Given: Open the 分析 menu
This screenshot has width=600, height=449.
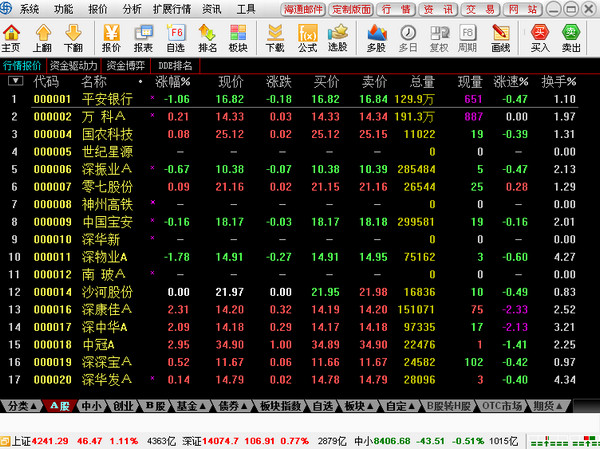Looking at the screenshot, I should click(132, 9).
